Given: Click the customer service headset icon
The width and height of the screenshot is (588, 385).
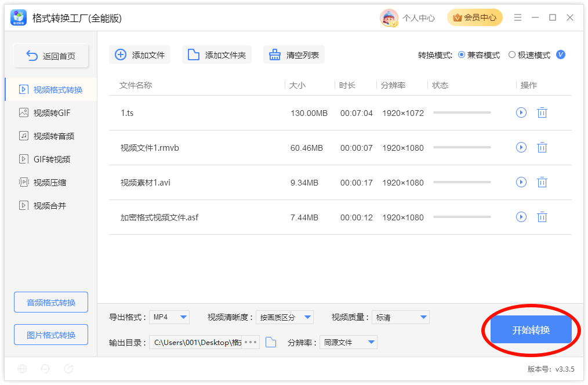Looking at the screenshot, I should click(x=45, y=369).
